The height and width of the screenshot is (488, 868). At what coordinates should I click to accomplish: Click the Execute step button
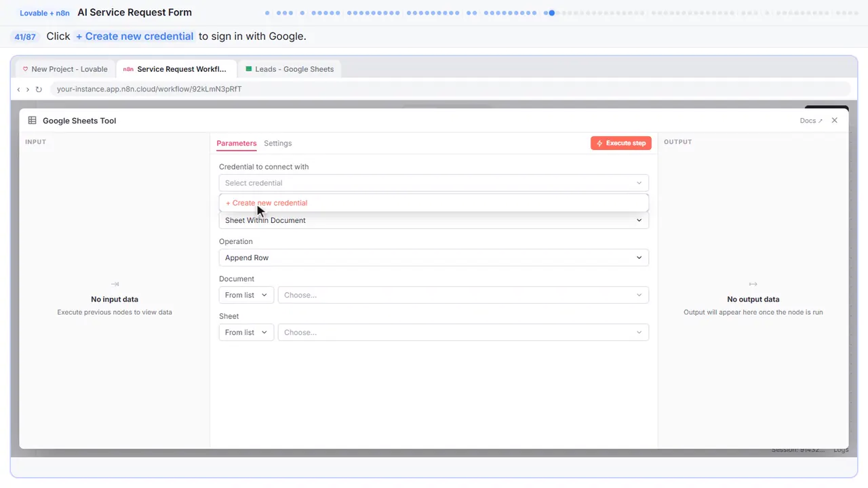[621, 143]
